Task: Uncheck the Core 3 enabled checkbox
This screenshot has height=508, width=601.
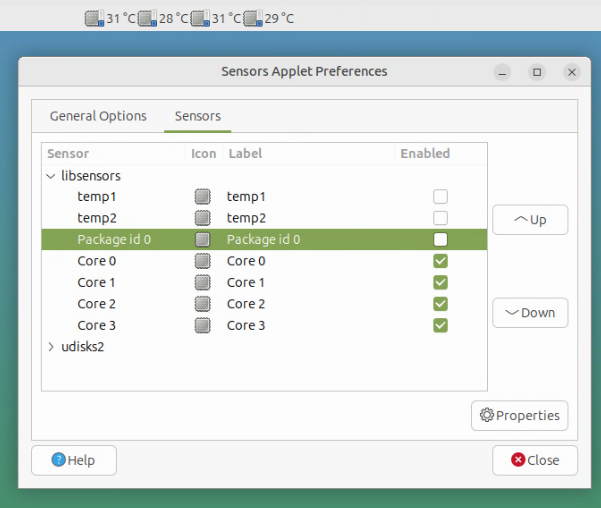Action: pyautogui.click(x=440, y=325)
